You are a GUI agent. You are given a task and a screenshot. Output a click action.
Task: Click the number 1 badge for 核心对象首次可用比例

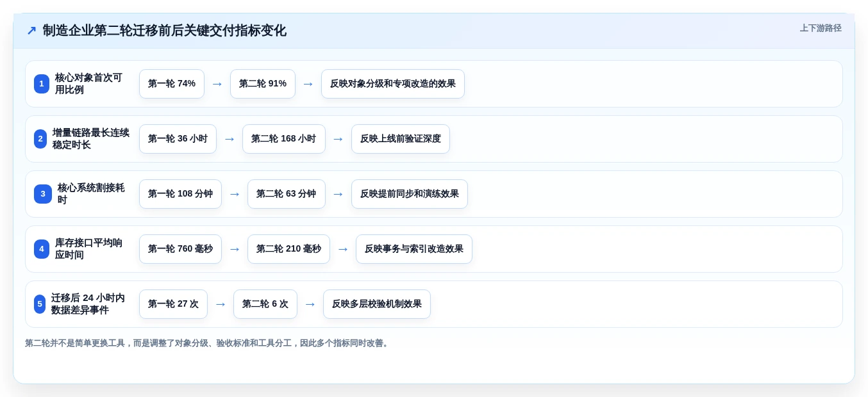[42, 84]
